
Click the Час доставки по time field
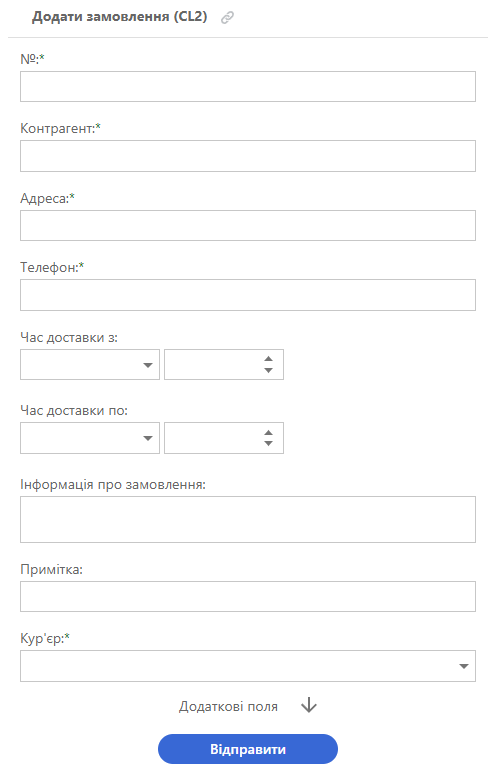pos(213,438)
